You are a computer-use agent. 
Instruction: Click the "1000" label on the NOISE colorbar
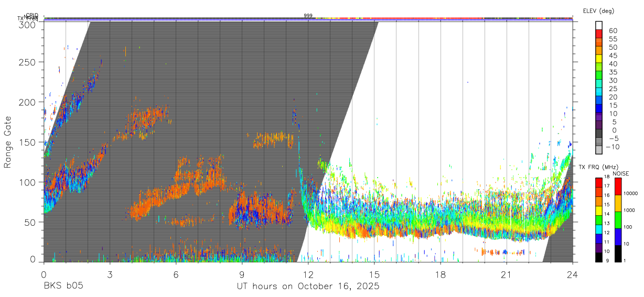(x=630, y=211)
